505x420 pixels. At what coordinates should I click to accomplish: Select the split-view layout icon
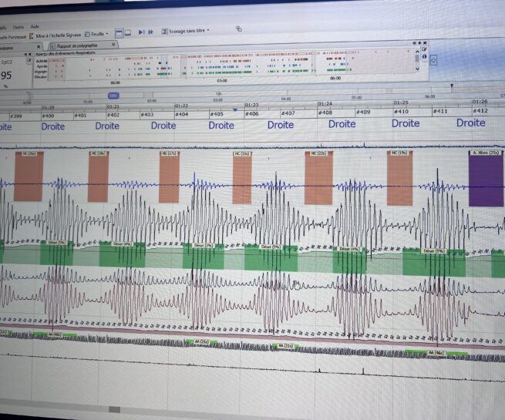coord(119,32)
